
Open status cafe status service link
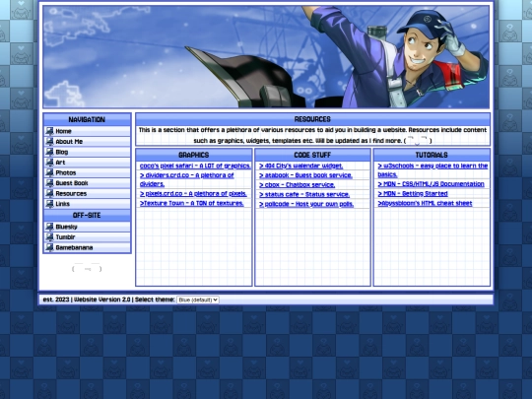[x=304, y=194]
